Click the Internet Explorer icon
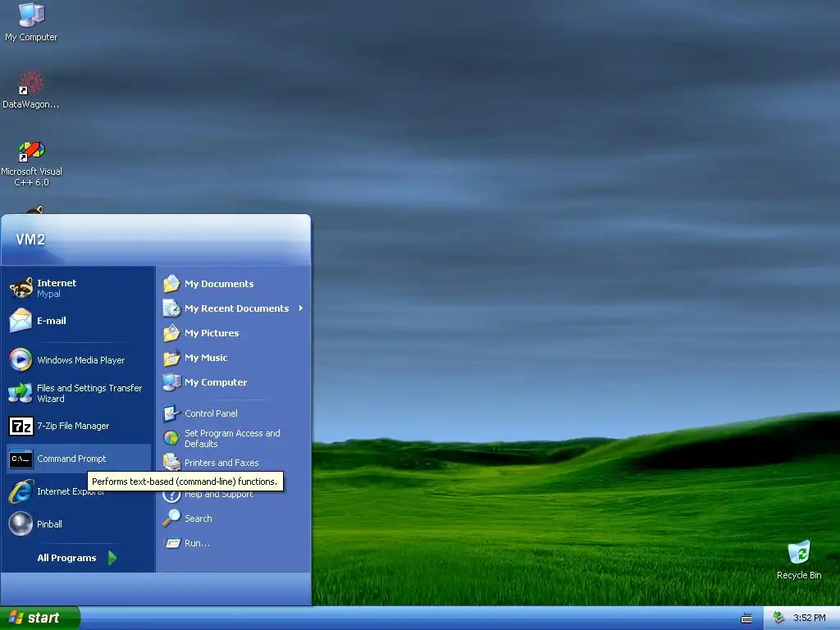840x630 pixels. 21,491
